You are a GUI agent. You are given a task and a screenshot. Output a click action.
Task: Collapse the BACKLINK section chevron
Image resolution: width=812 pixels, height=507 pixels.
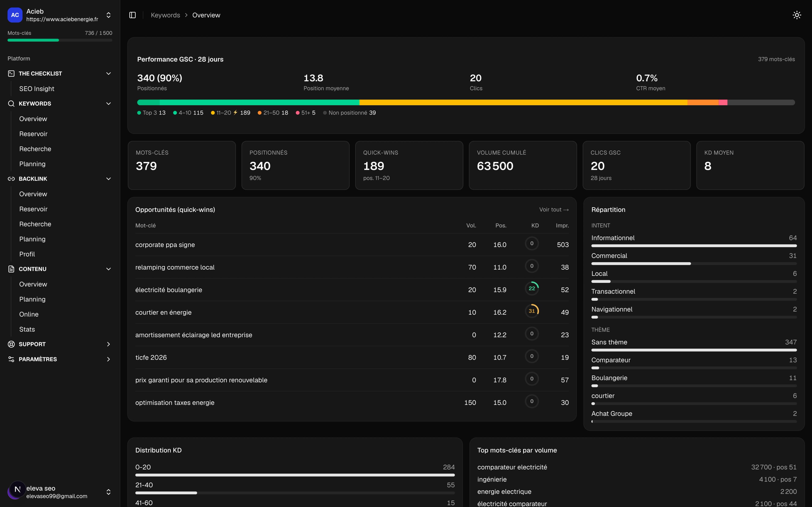pos(108,179)
